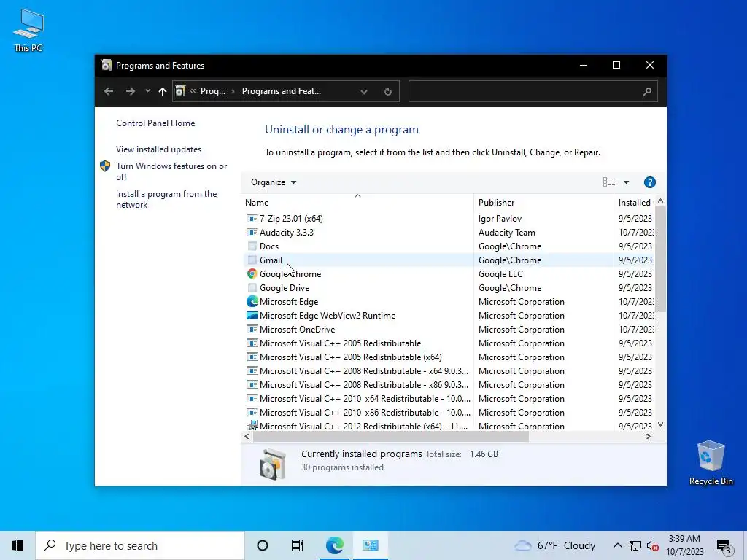This screenshot has width=747, height=560.
Task: Click the scroll right arrow of list
Action: click(648, 436)
